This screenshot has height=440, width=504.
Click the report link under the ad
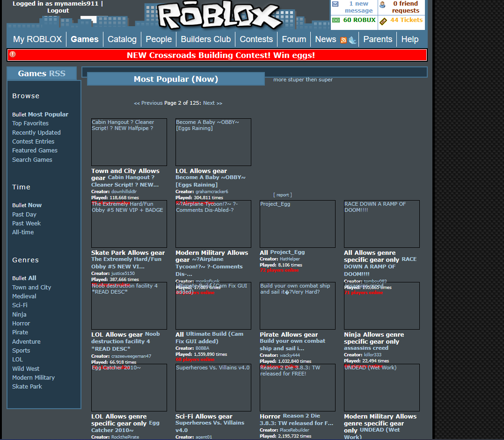pos(283,195)
